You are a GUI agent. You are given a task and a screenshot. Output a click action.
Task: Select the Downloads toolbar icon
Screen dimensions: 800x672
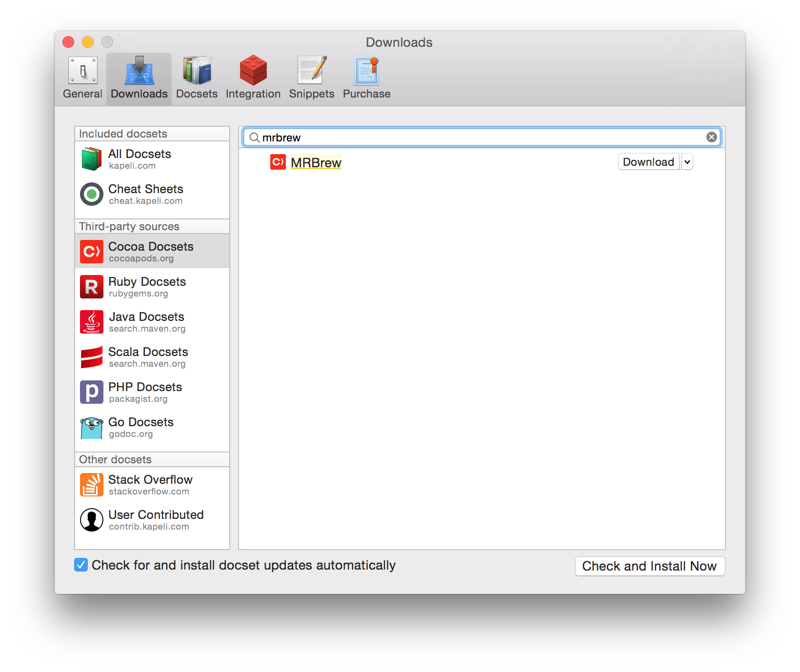(140, 71)
